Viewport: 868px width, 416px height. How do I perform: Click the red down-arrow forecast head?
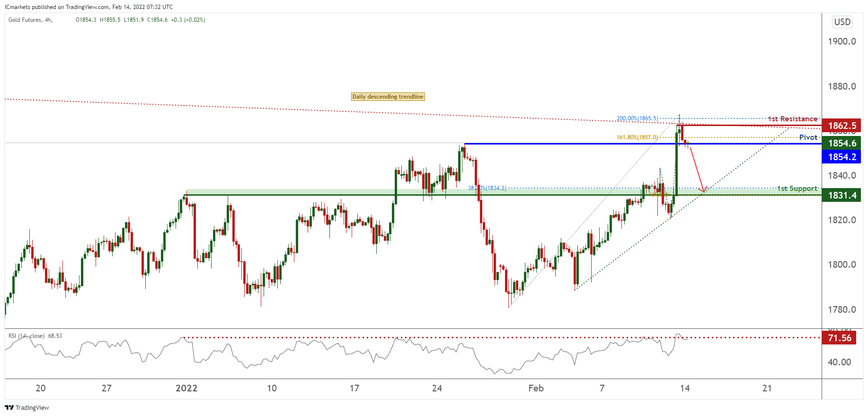coord(704,190)
